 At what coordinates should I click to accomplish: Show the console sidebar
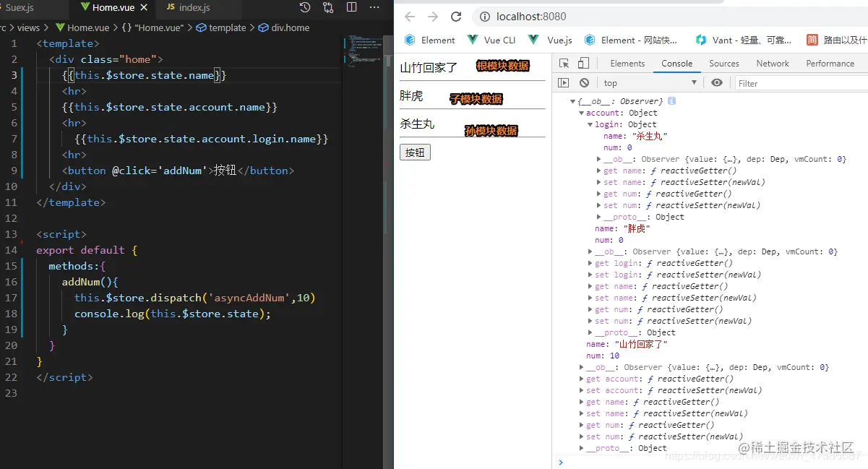[564, 83]
